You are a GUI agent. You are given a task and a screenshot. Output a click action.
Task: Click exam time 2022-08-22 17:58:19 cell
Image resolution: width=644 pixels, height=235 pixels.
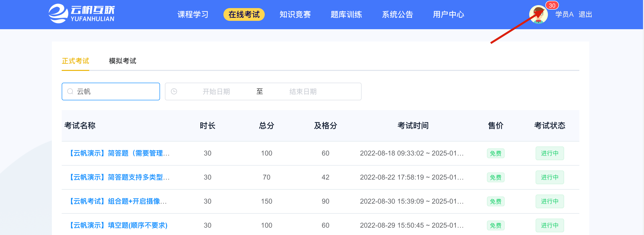[411, 177]
